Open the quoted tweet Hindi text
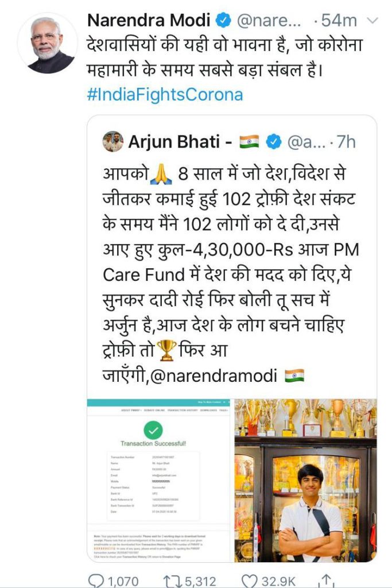The width and height of the screenshot is (392, 588). [x=231, y=274]
